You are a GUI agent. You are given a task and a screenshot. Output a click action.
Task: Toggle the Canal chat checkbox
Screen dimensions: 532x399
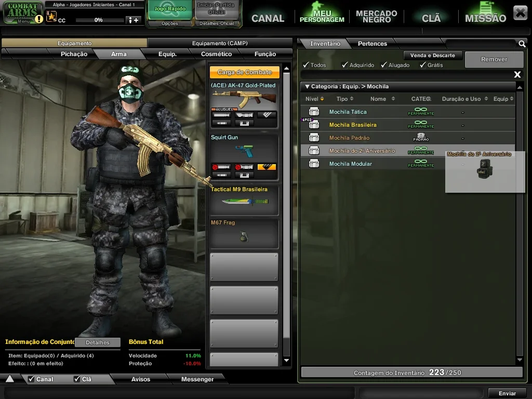pos(31,379)
